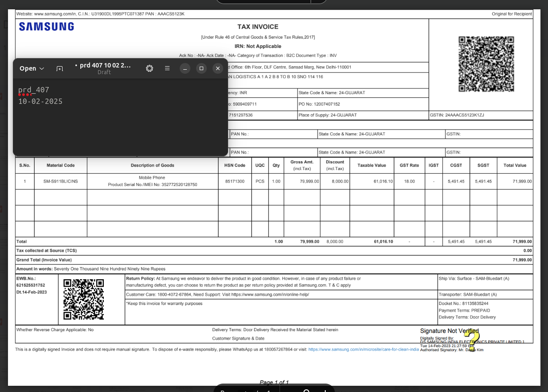The image size is (548, 392).
Task: Expand the arrow next to Open
Action: pos(42,68)
